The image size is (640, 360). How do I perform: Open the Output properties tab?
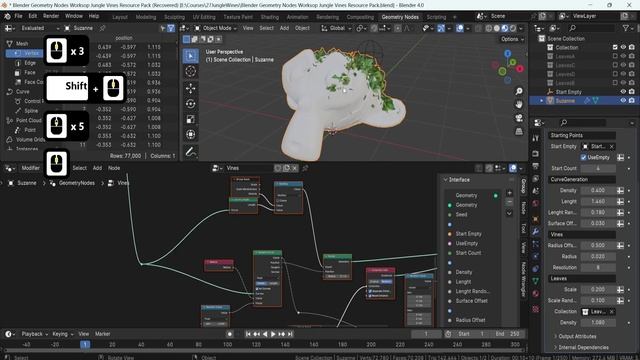click(x=536, y=167)
